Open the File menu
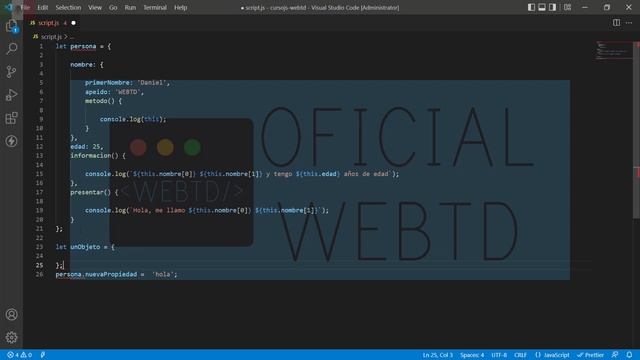The width and height of the screenshot is (640, 360). click(25, 7)
